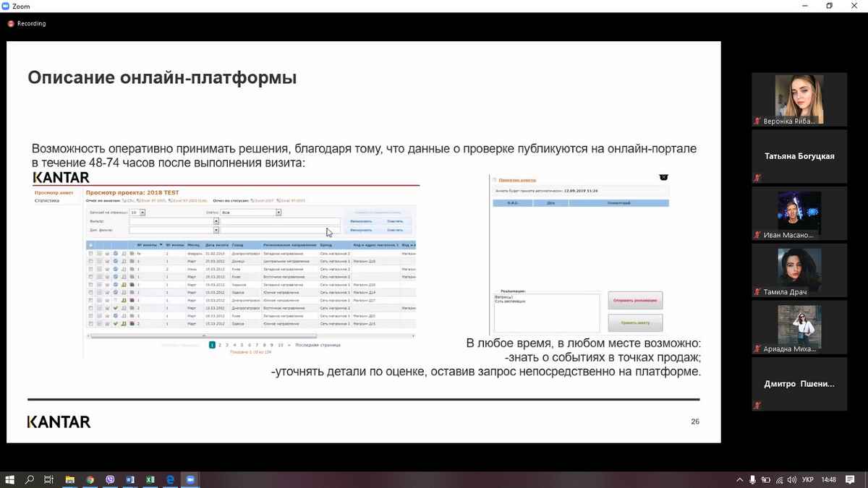This screenshot has width=868, height=488.
Task: Open Excel from the taskbar
Action: (150, 479)
